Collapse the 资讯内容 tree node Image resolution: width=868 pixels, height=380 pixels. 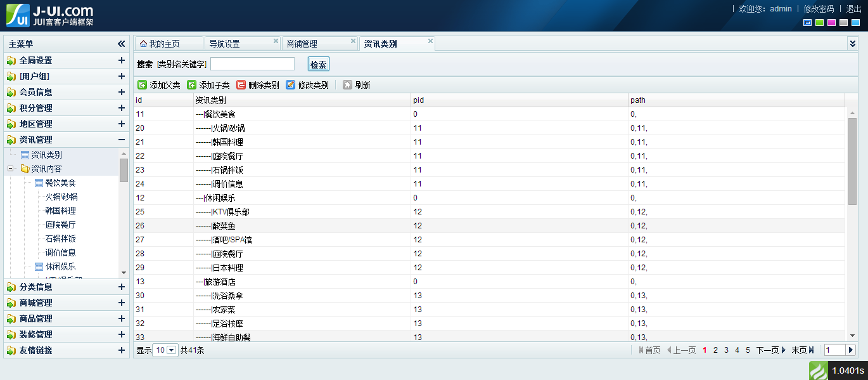(x=10, y=169)
